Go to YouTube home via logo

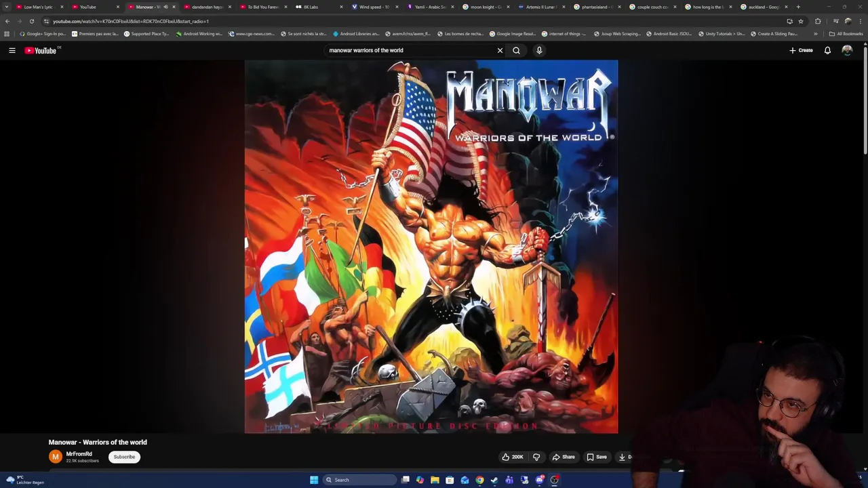40,50
